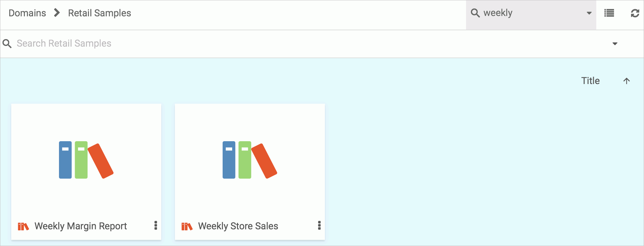Expand Search Retail Samples options dropdown
Image resolution: width=644 pixels, height=246 pixels.
tap(615, 44)
